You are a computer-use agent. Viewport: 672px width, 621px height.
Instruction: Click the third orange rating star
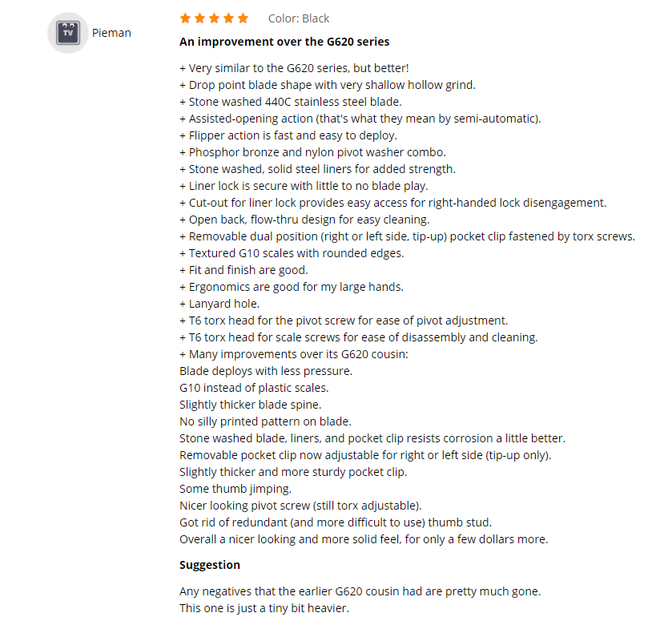point(215,18)
